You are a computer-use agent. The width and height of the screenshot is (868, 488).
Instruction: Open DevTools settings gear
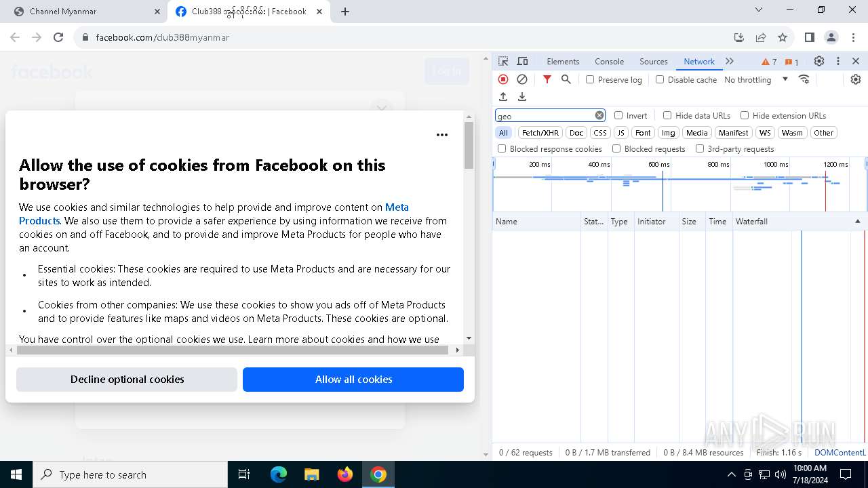819,61
